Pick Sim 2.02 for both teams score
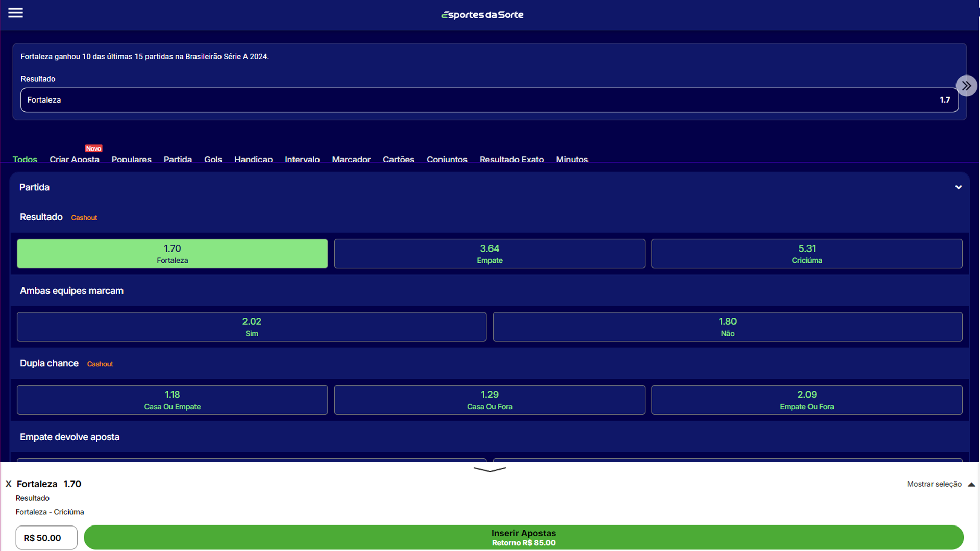This screenshot has height=551, width=980. 252,327
